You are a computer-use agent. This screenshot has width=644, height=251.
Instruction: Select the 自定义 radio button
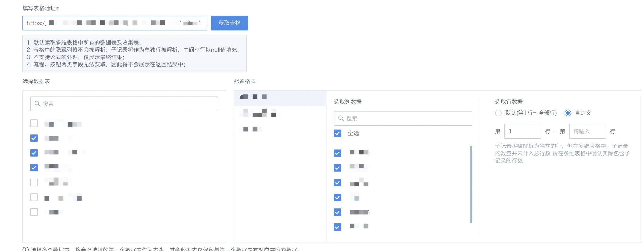pos(568,113)
